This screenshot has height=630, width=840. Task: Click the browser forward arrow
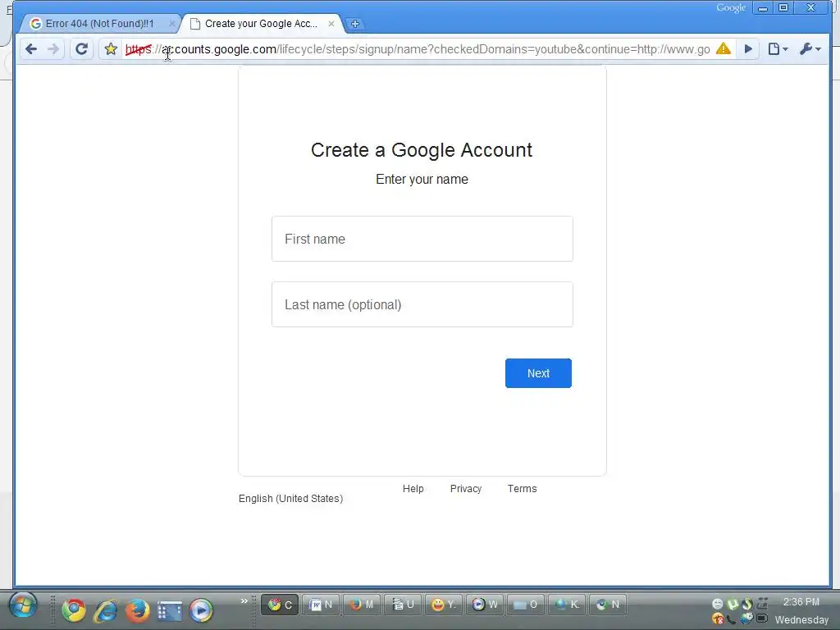click(53, 49)
